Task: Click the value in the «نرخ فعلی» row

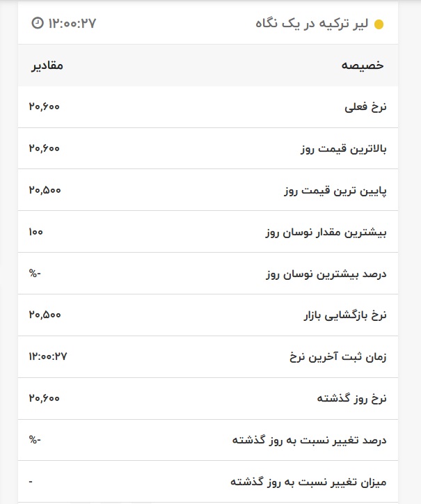Action: [x=45, y=107]
